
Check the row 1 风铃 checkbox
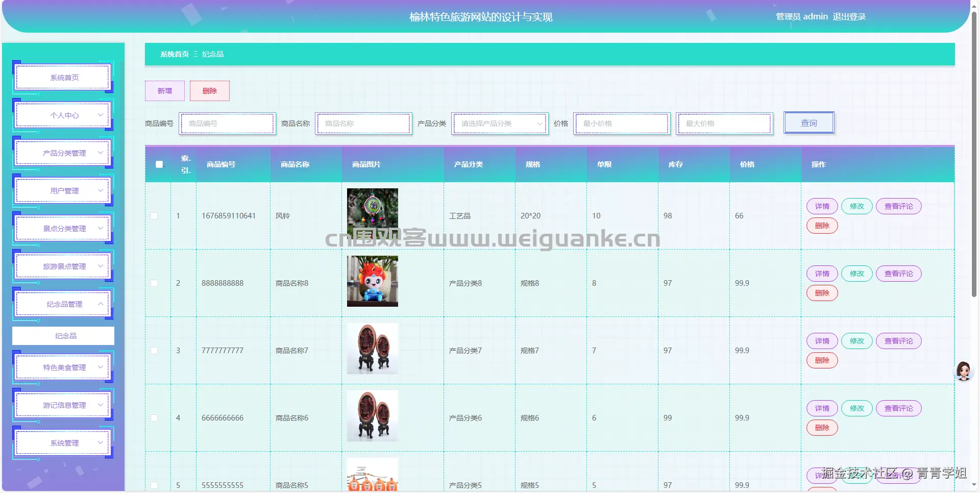154,216
